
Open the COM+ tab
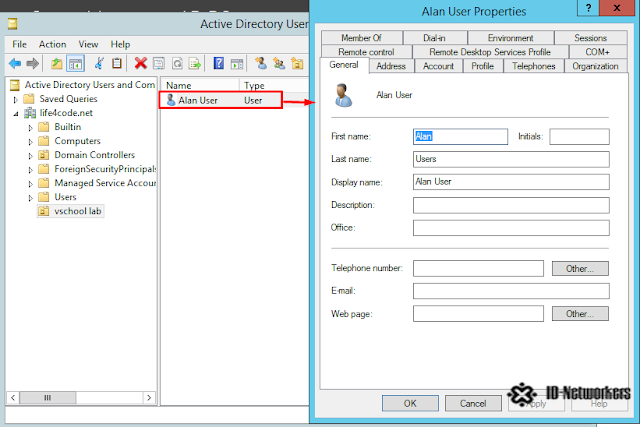coord(598,52)
